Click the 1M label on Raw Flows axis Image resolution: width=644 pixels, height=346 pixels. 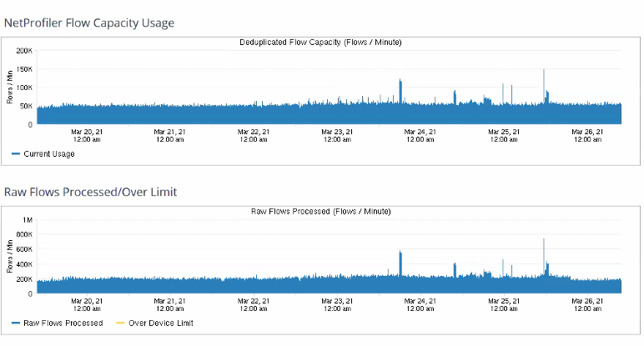(27, 220)
